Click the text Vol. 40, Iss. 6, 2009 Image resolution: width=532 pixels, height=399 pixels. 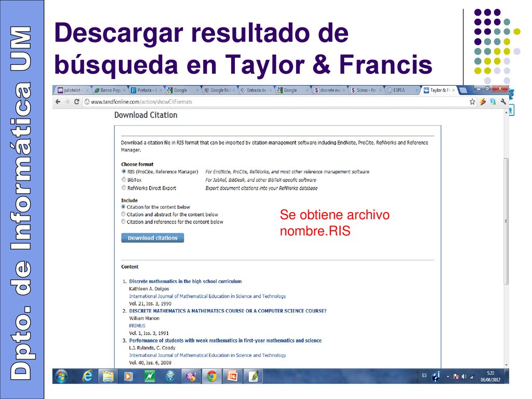[150, 363]
